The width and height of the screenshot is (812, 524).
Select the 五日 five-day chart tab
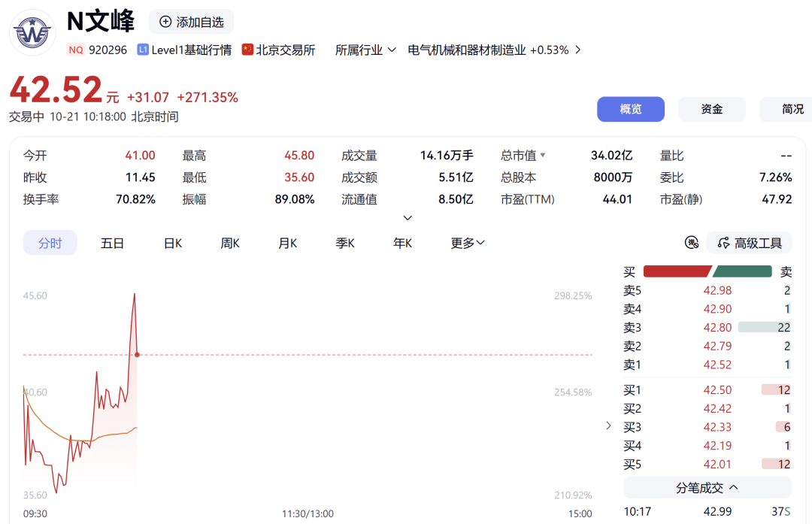pos(112,243)
